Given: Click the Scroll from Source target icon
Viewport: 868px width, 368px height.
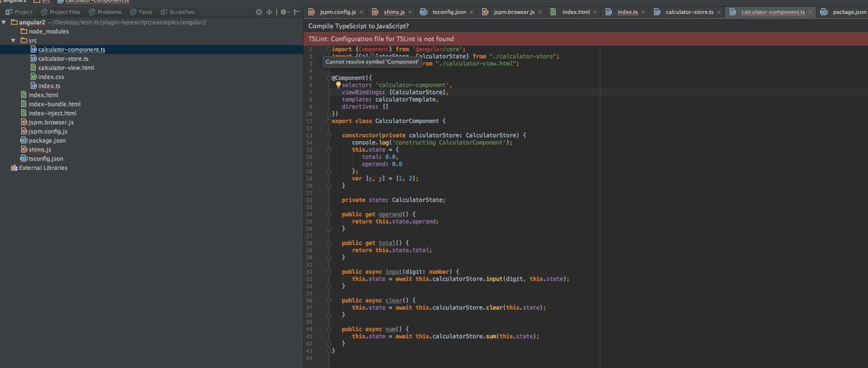Looking at the screenshot, I should [260, 12].
